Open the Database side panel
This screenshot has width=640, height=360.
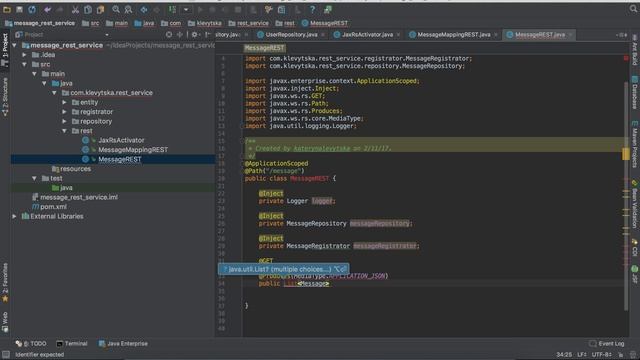[x=635, y=92]
